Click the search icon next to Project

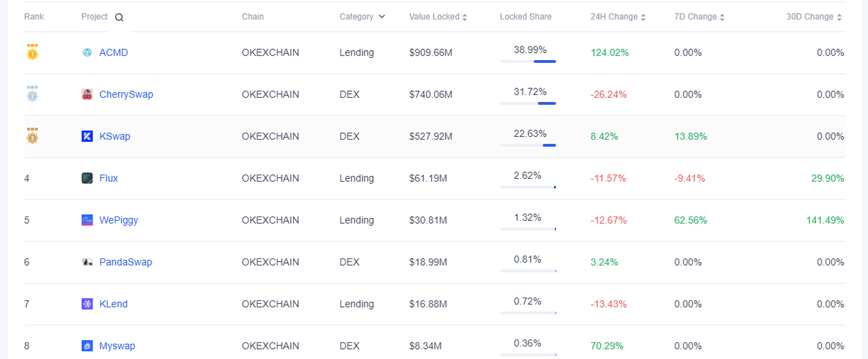click(x=119, y=17)
